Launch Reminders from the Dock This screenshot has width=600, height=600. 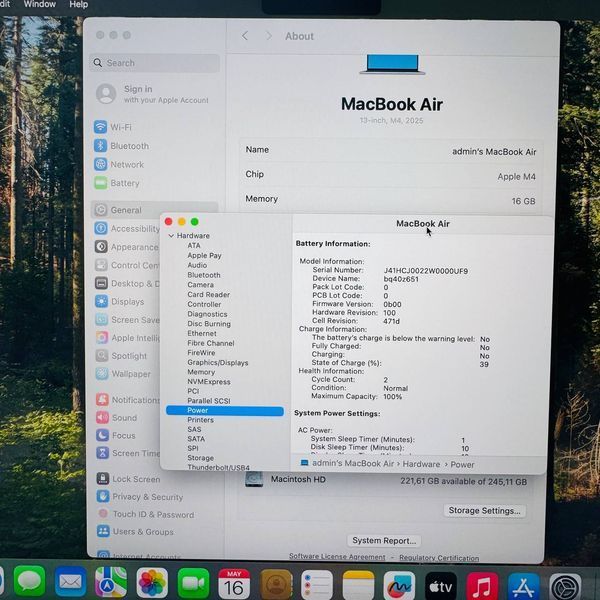point(317,585)
